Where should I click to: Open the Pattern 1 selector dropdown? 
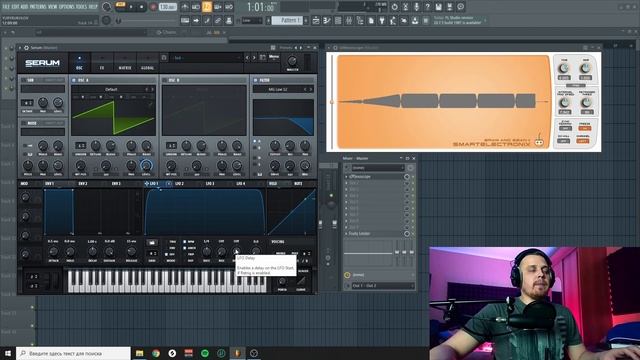point(288,20)
